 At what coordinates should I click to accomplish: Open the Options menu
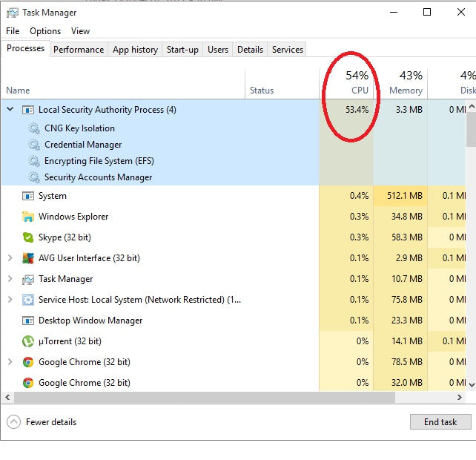coord(45,31)
